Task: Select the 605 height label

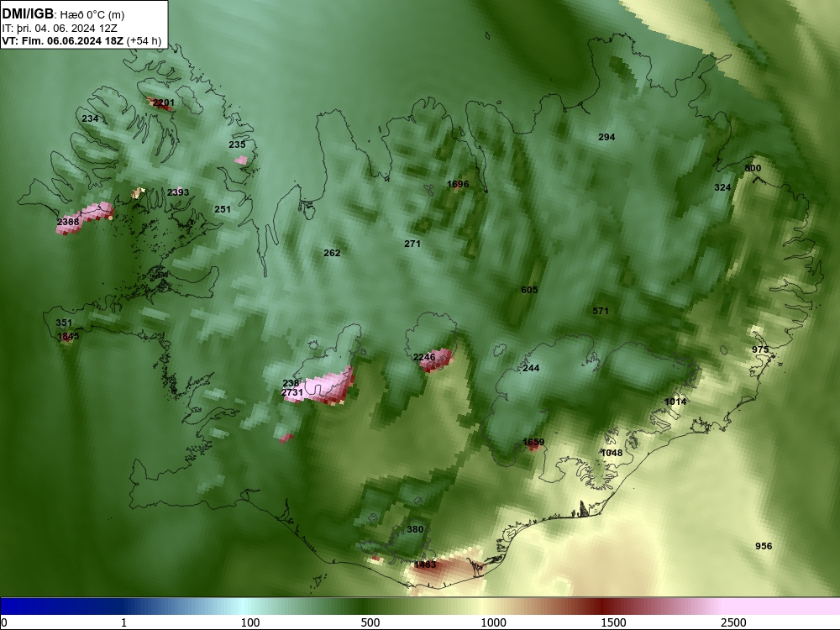Action: point(528,290)
